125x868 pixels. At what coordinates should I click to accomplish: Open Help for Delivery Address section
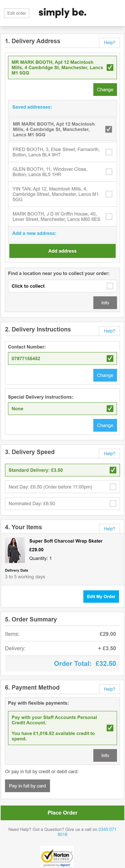(109, 42)
